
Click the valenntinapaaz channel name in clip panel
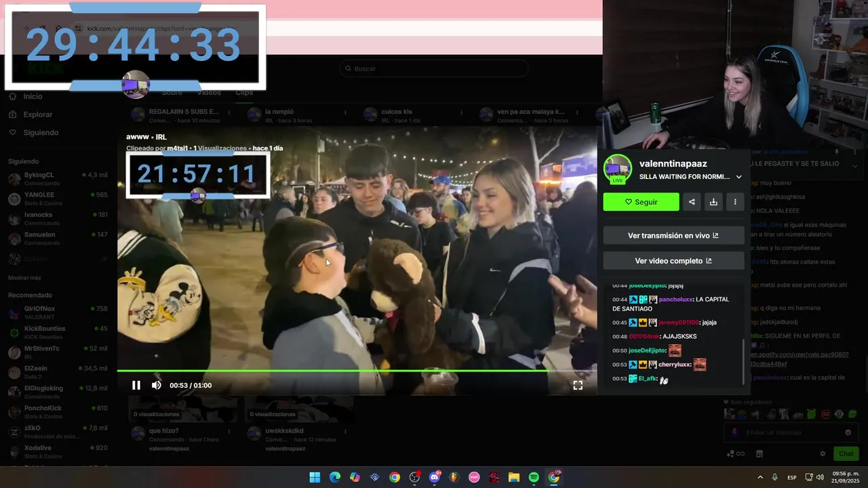[673, 163]
